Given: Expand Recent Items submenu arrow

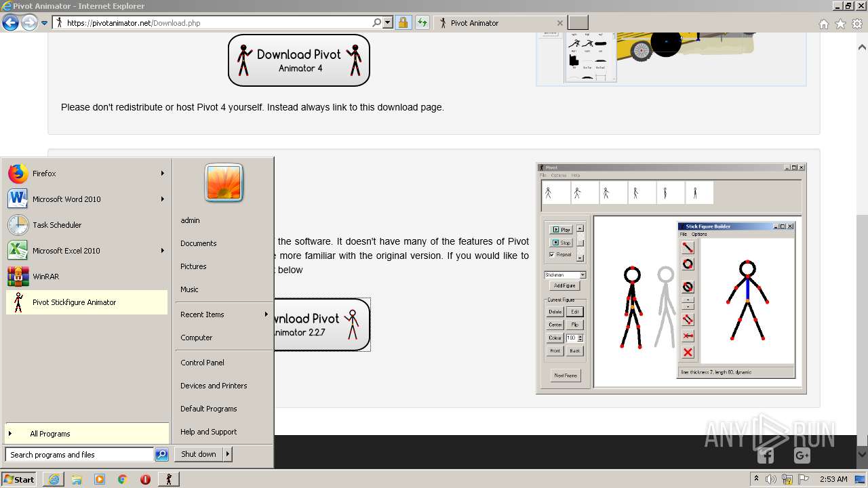Looking at the screenshot, I should [266, 314].
